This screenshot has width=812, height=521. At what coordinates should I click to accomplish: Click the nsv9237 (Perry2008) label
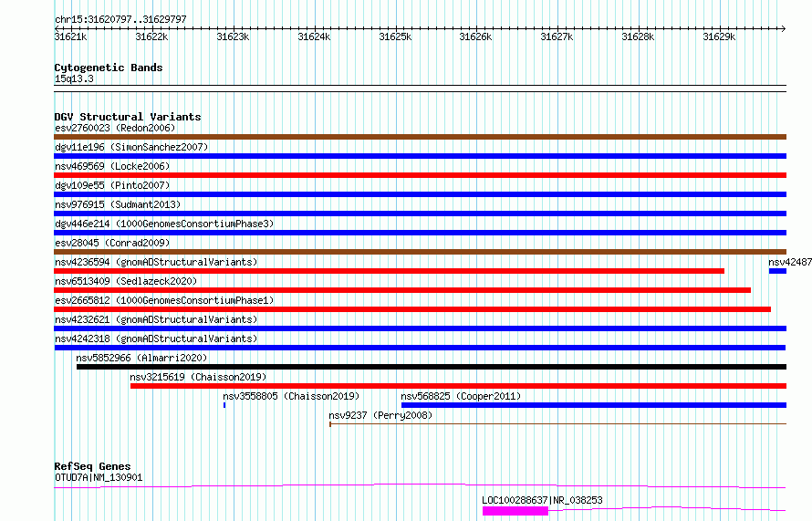(x=380, y=415)
